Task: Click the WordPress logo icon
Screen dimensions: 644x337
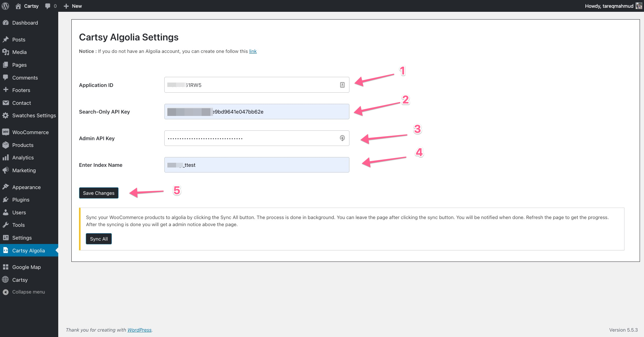Action: tap(5, 6)
